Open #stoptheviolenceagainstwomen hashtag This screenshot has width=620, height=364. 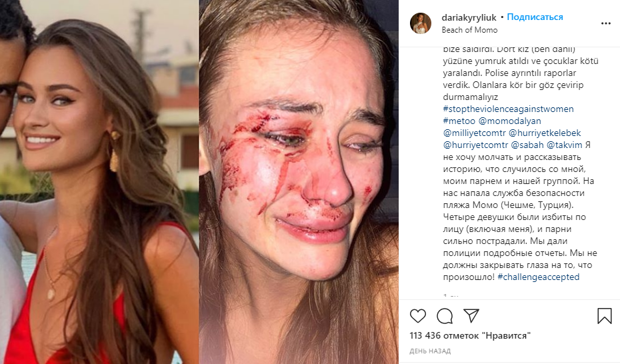508,109
